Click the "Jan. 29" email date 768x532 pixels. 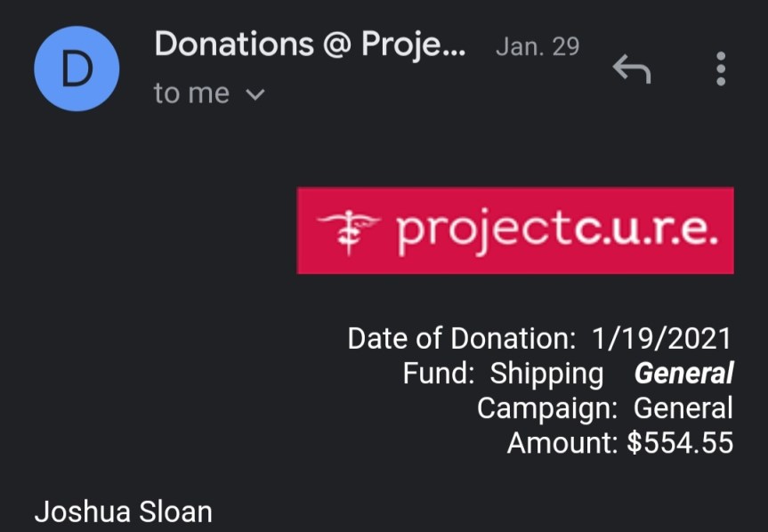[x=537, y=46]
